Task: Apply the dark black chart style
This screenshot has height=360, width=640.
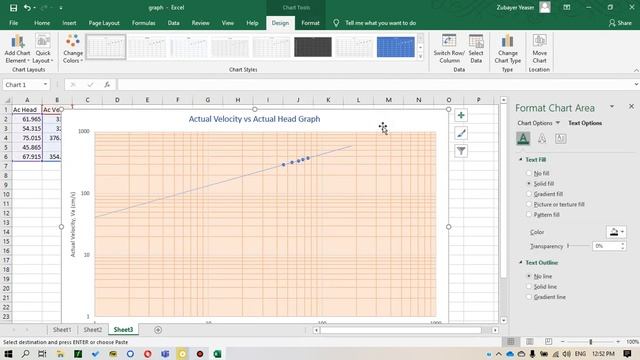Action: click(x=313, y=47)
